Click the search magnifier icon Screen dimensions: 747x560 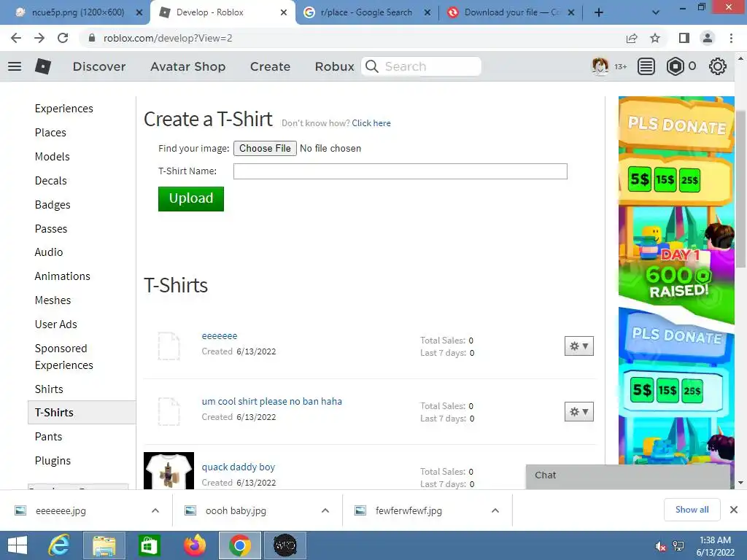pos(372,66)
